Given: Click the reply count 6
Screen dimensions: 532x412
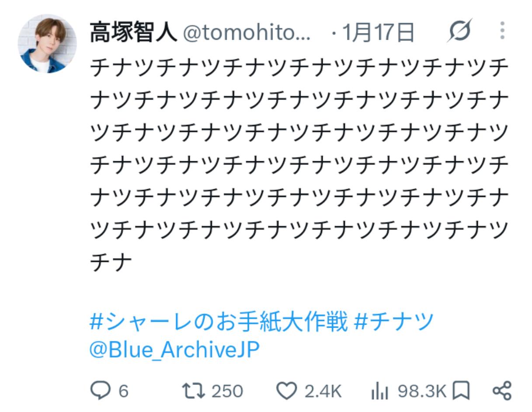Looking at the screenshot, I should pyautogui.click(x=124, y=391).
